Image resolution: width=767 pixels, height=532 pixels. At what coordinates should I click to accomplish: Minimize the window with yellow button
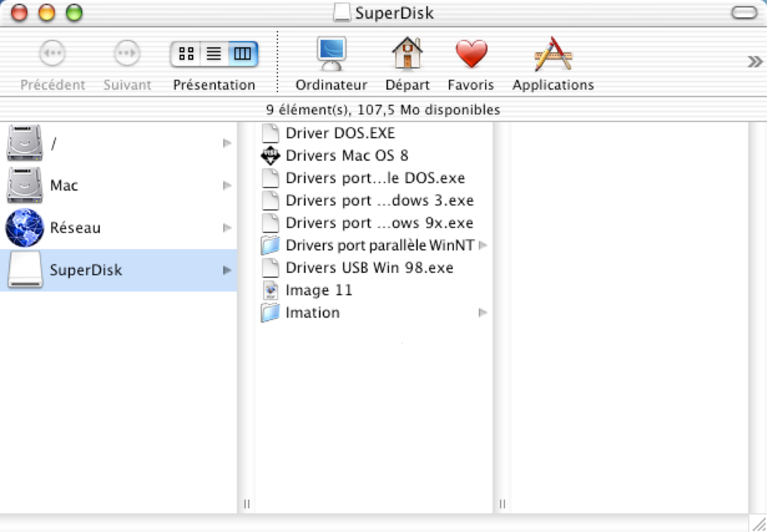tap(47, 13)
